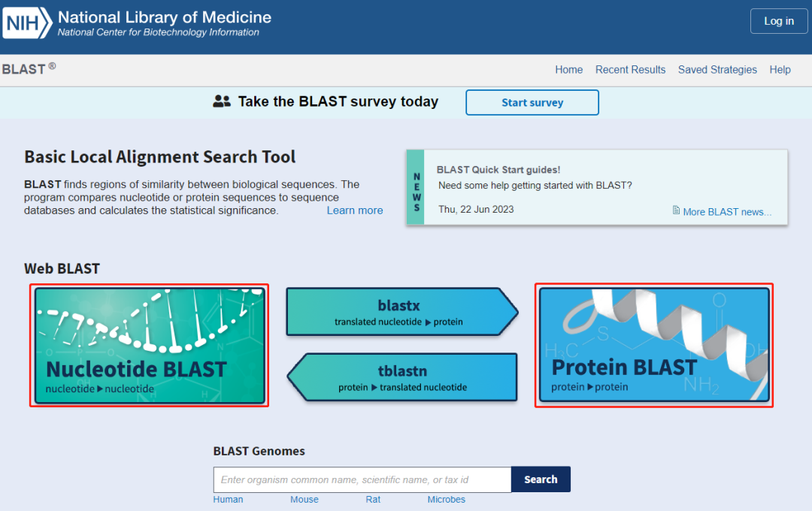
Task: Open More BLAST news link
Action: [x=727, y=212]
